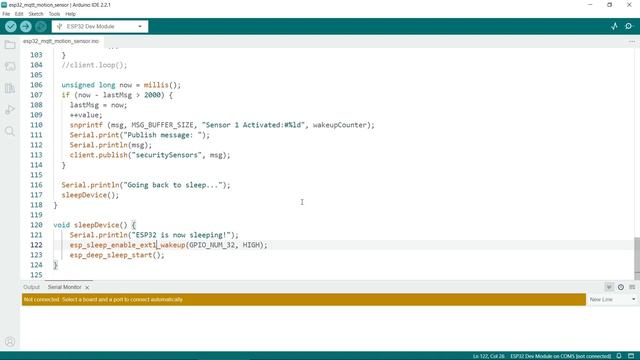The height and width of the screenshot is (360, 640).
Task: Click ESP32 Dev Module on COM5 status text
Action: point(560,356)
